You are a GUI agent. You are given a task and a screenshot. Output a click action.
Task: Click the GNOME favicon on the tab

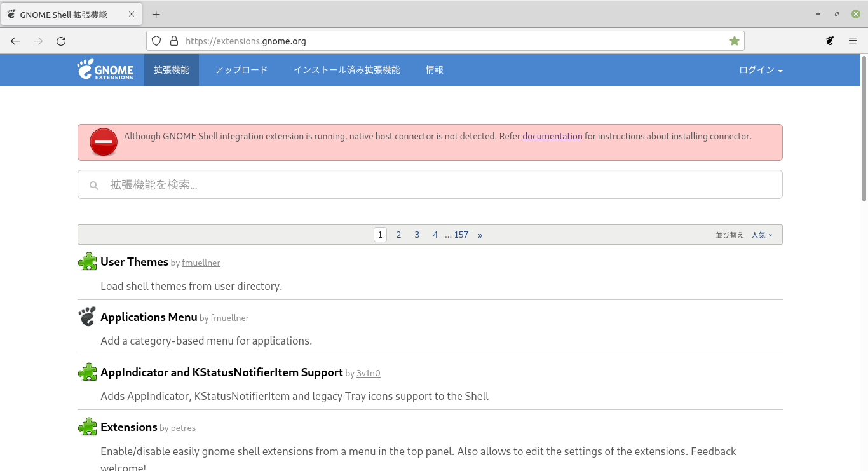(x=11, y=14)
